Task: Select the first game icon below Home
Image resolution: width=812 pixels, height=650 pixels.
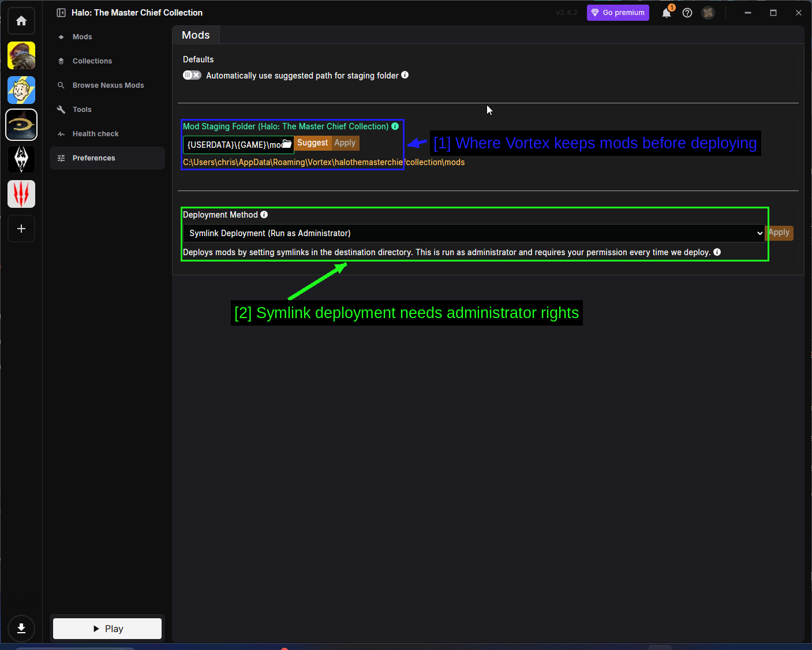Action: tap(21, 55)
